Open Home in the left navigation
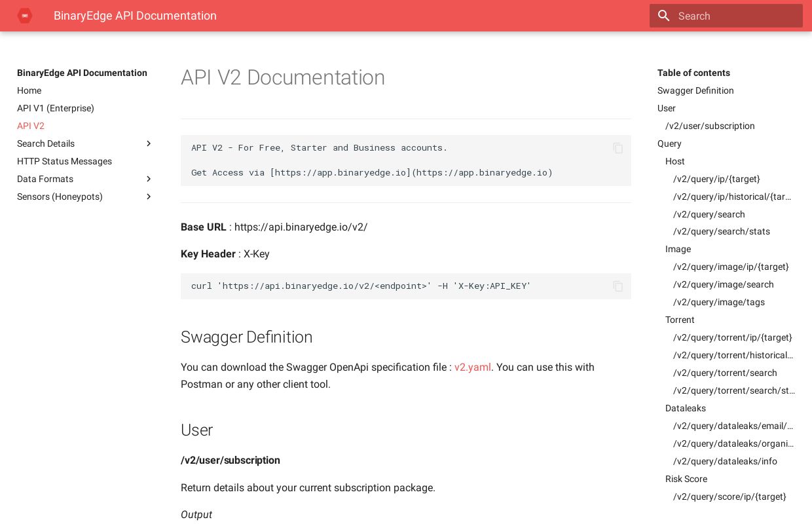The image size is (812, 524). [x=29, y=90]
